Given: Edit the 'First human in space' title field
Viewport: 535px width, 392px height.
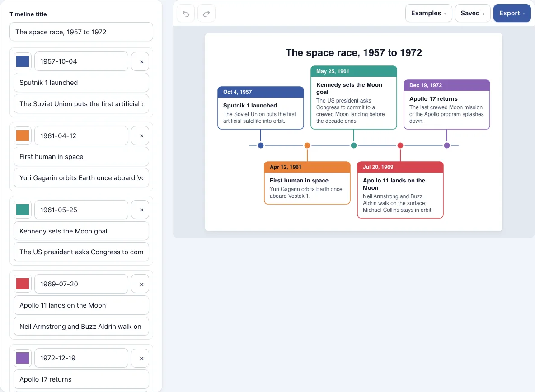Looking at the screenshot, I should [x=81, y=157].
